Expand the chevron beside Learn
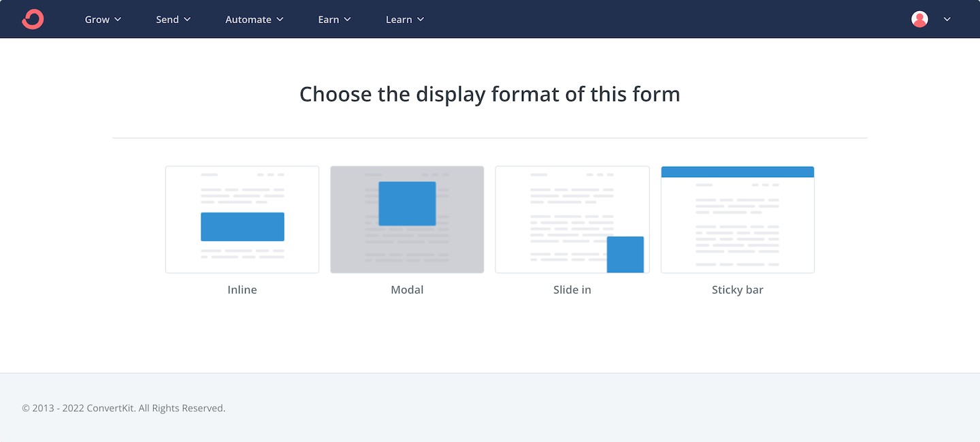980x442 pixels. (x=421, y=20)
